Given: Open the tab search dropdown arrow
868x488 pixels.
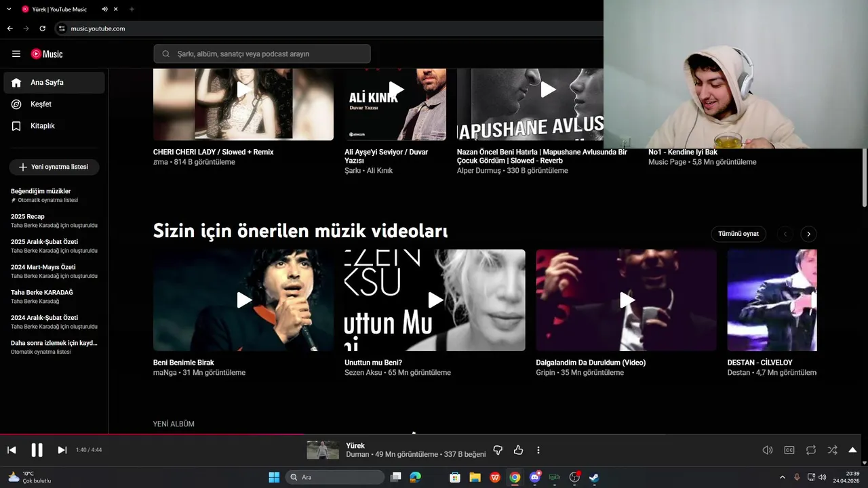Looking at the screenshot, I should 9,9.
